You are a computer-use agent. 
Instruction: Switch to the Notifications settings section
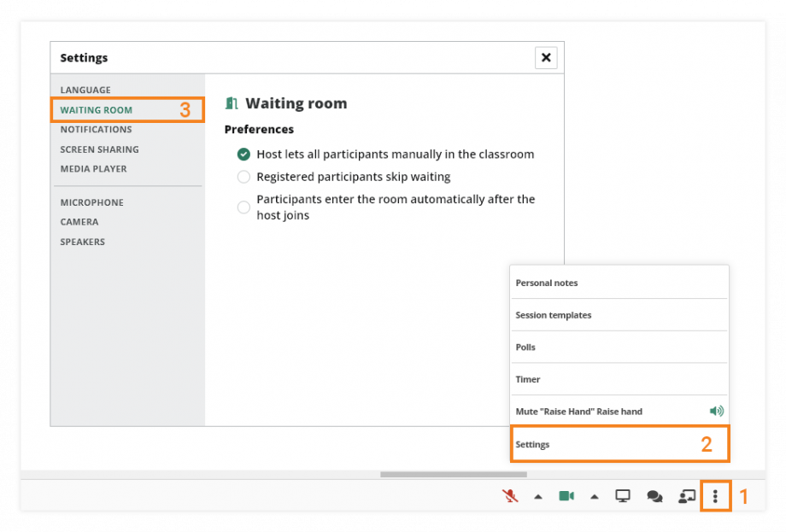point(95,129)
